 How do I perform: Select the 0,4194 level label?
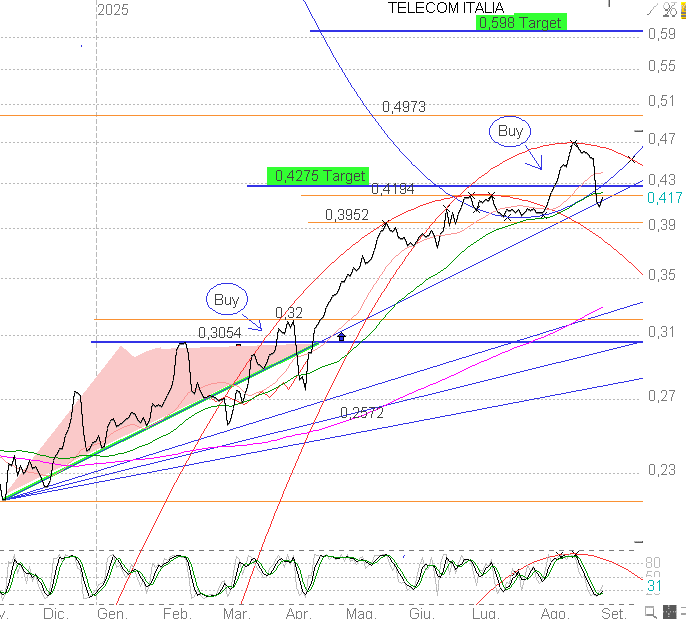[393, 189]
